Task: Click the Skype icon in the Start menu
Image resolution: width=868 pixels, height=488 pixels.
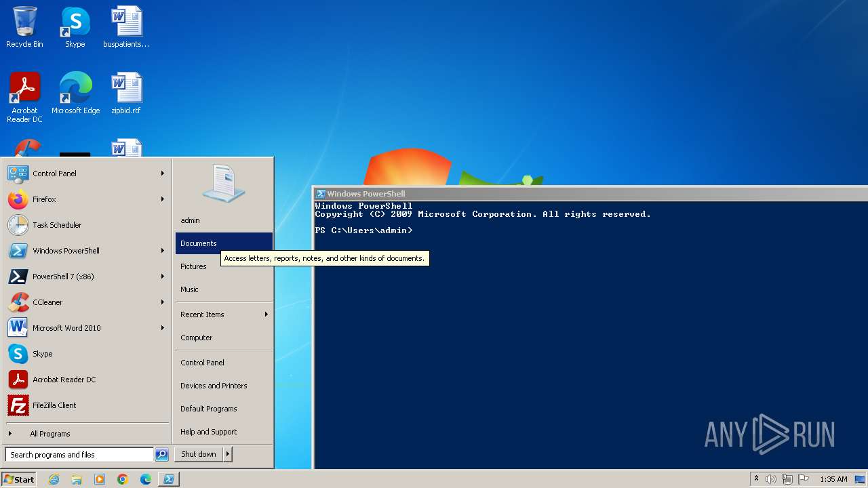Action: point(18,354)
